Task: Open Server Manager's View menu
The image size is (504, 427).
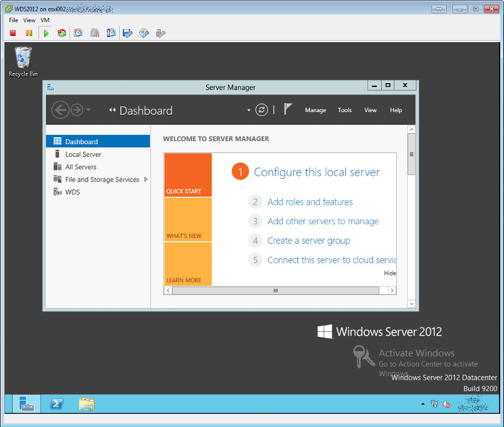Action: (x=370, y=110)
